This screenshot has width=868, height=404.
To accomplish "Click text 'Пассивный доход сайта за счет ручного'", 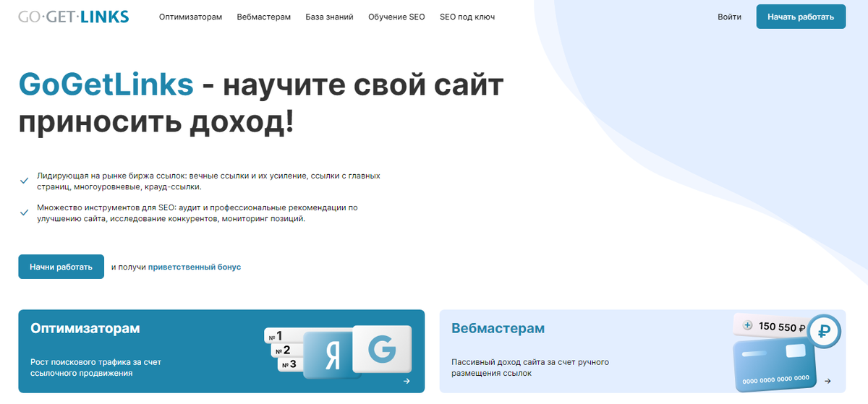I will 530,361.
